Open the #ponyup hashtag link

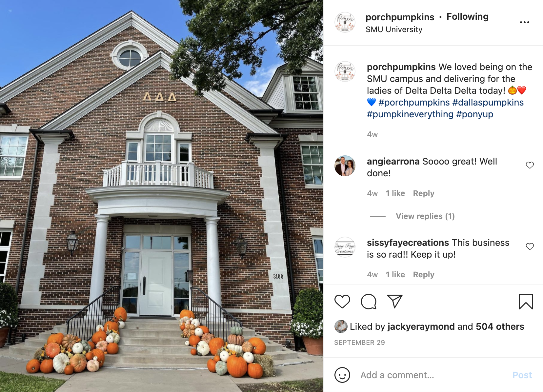[474, 114]
